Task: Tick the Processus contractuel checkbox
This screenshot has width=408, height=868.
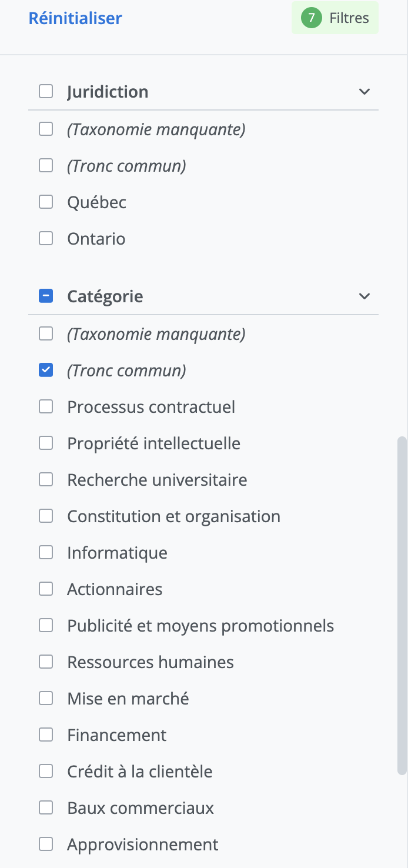Action: 46,407
